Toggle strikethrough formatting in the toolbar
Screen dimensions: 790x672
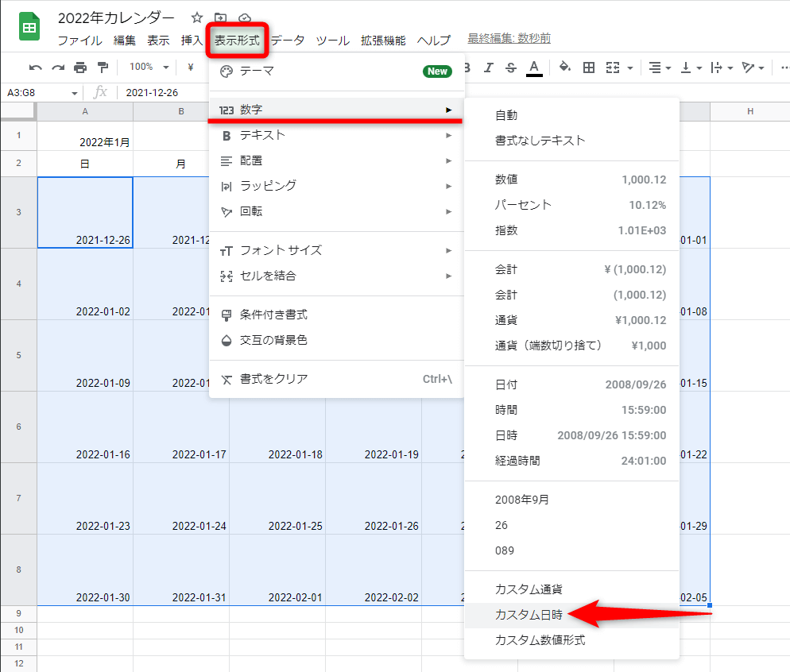pos(511,68)
